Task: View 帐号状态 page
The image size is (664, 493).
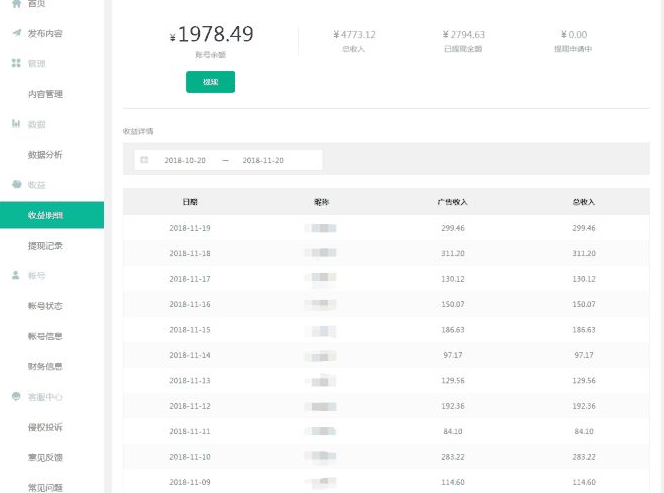Action: tap(45, 306)
